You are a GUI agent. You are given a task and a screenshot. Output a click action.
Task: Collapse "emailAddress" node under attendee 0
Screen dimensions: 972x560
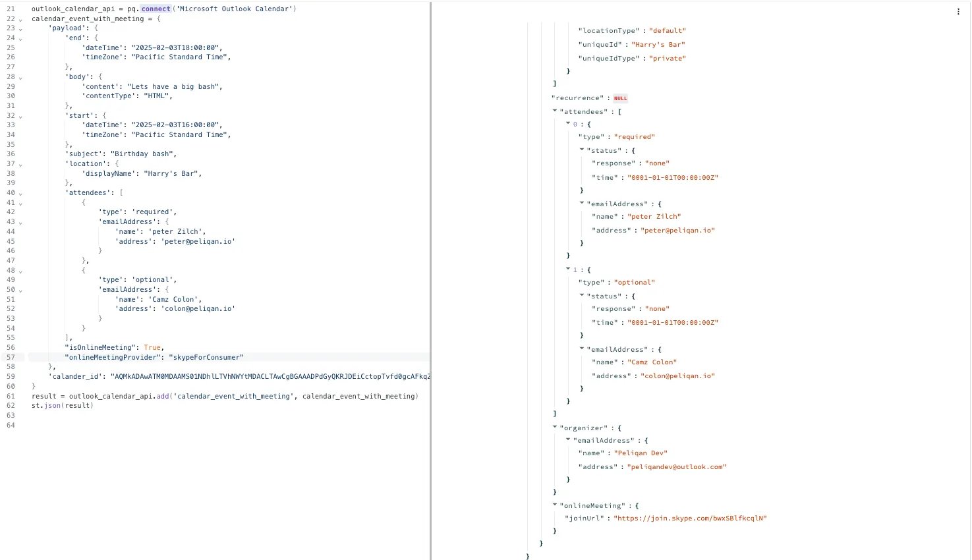[x=582, y=204]
